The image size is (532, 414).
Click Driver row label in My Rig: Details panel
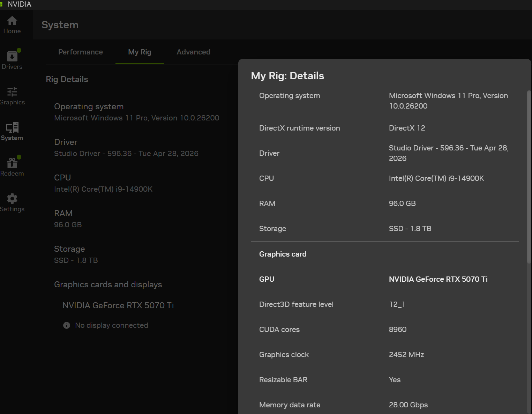tap(269, 153)
